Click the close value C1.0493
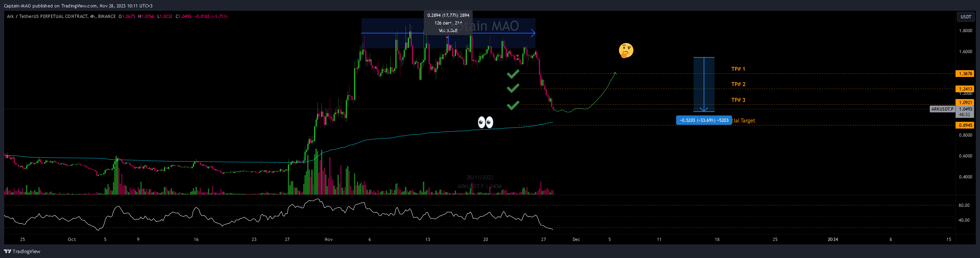The width and height of the screenshot is (980, 258). pos(183,16)
